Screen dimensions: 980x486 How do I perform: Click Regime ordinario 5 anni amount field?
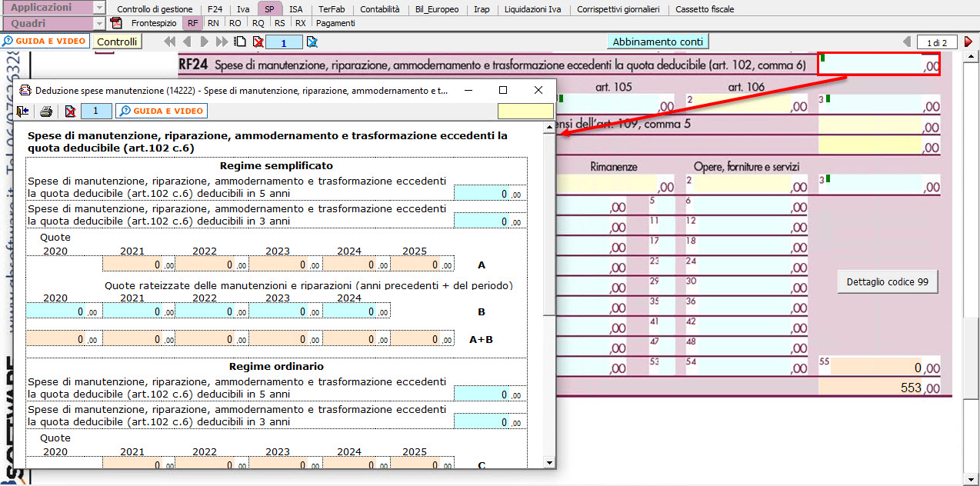tap(490, 394)
